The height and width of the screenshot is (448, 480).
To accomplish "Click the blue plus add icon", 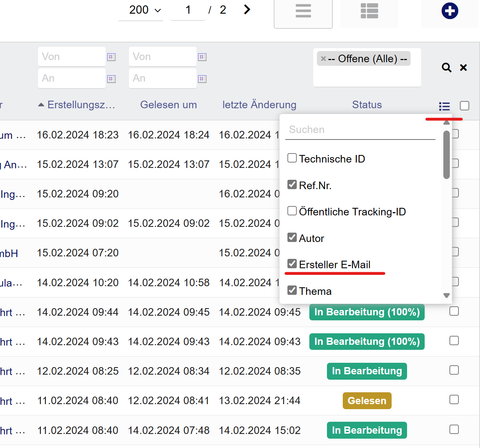I will pyautogui.click(x=449, y=11).
